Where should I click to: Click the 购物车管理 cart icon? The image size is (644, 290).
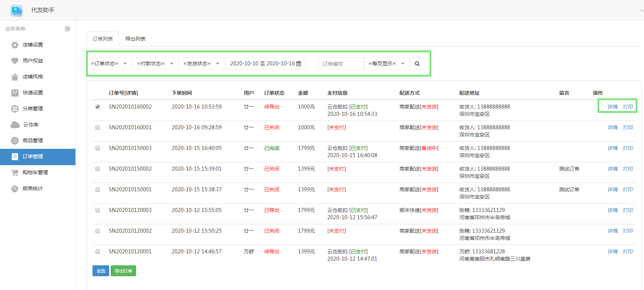15,173
